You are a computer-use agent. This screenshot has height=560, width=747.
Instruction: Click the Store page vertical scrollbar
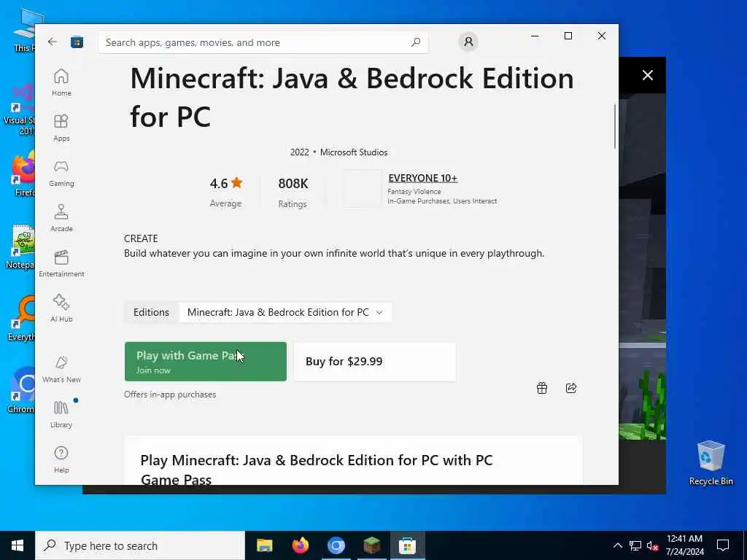614,126
